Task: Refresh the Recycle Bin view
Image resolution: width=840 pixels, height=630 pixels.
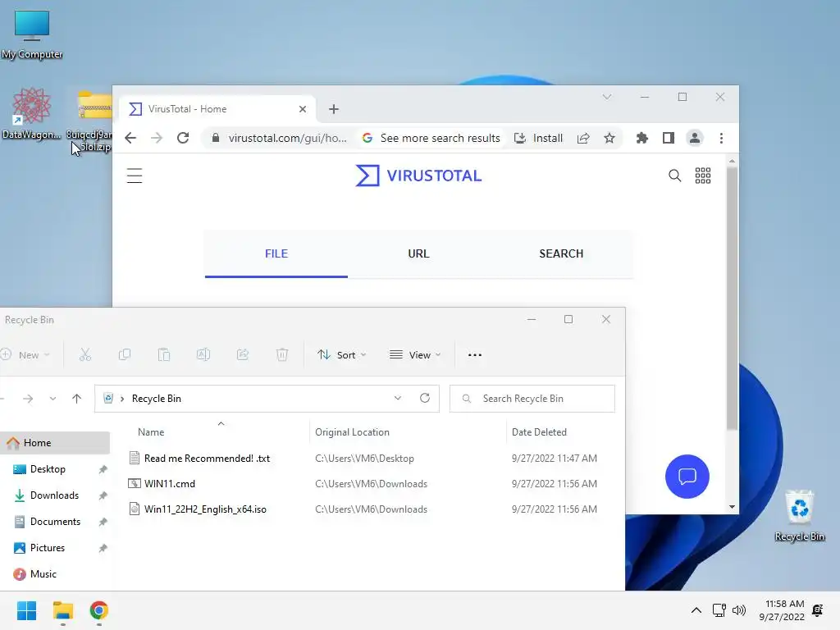Action: (x=425, y=398)
